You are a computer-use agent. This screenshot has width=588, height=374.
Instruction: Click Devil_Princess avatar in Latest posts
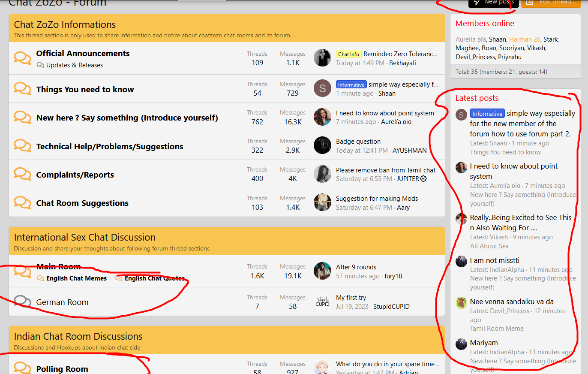coord(461,302)
